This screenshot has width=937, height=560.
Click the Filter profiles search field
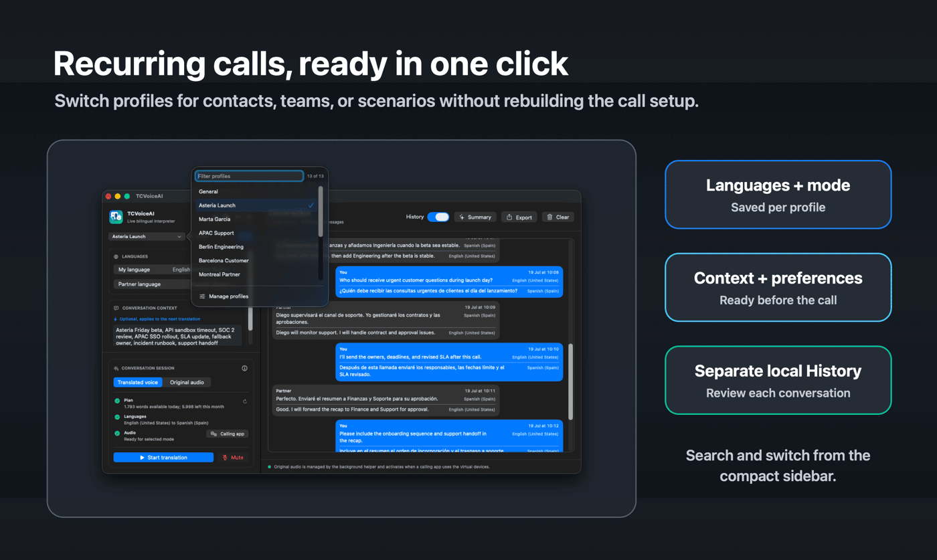[x=249, y=176]
